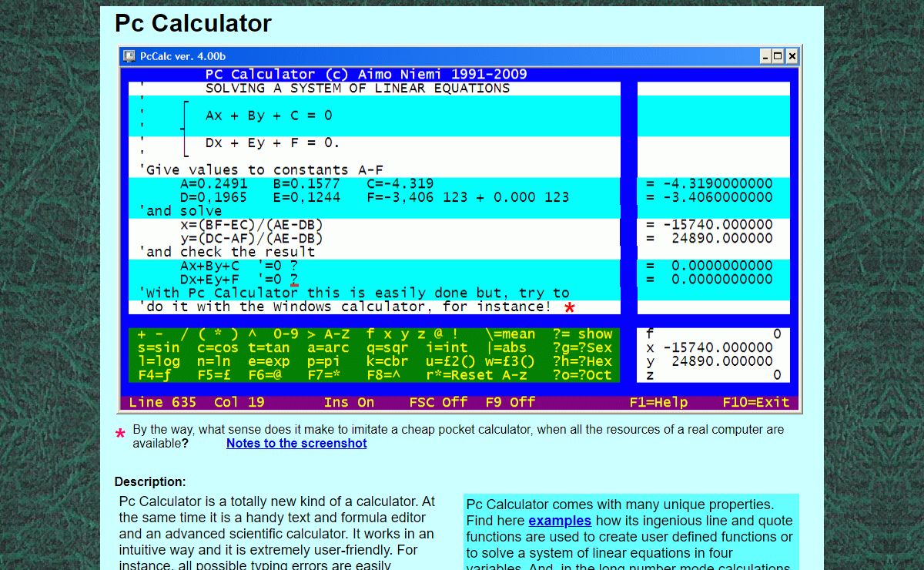
Task: Click "Col 19" in the status bar
Action: [239, 403]
